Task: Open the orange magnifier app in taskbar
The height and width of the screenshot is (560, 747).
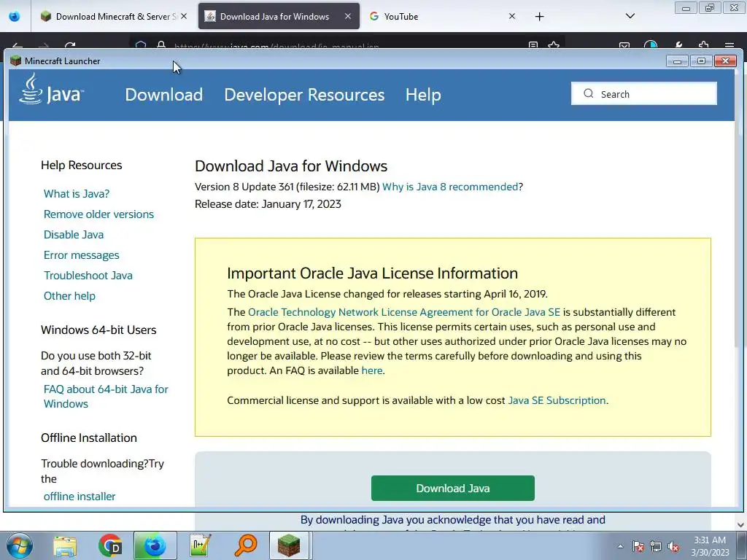Action: (245, 545)
